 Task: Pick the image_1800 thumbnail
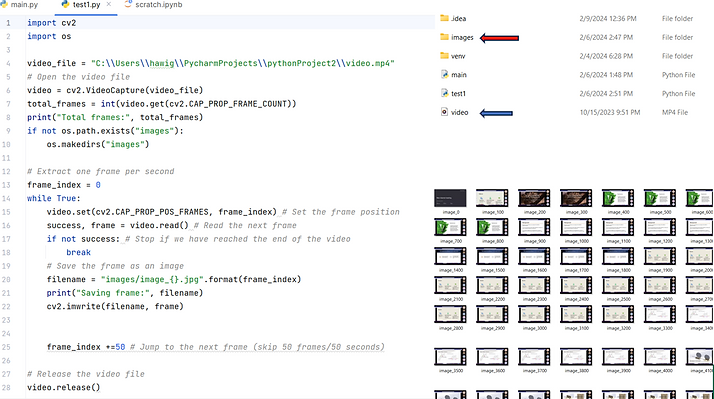click(618, 256)
